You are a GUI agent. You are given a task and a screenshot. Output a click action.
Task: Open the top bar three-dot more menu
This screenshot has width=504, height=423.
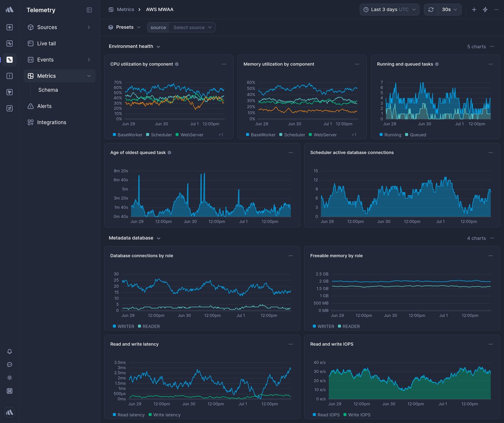[x=496, y=9]
